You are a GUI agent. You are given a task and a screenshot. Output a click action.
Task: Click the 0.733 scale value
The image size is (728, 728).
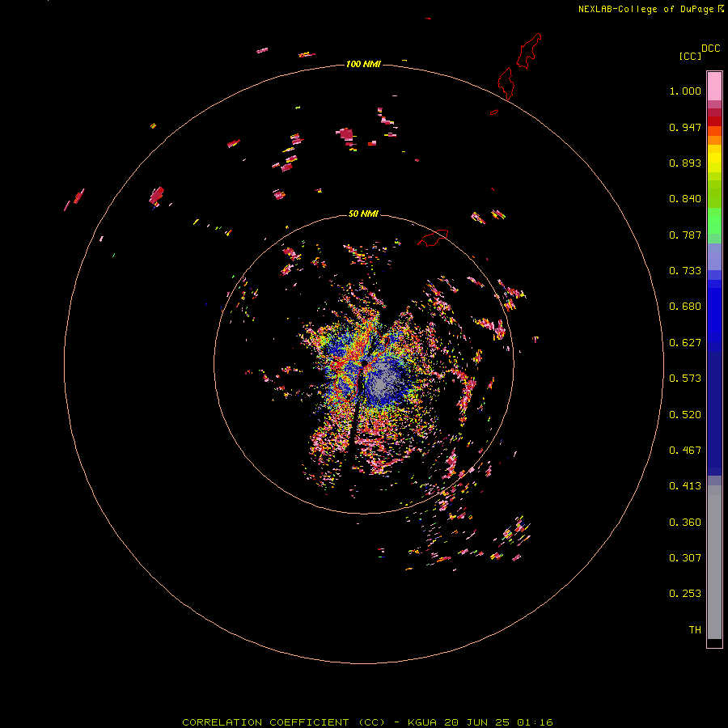click(685, 271)
